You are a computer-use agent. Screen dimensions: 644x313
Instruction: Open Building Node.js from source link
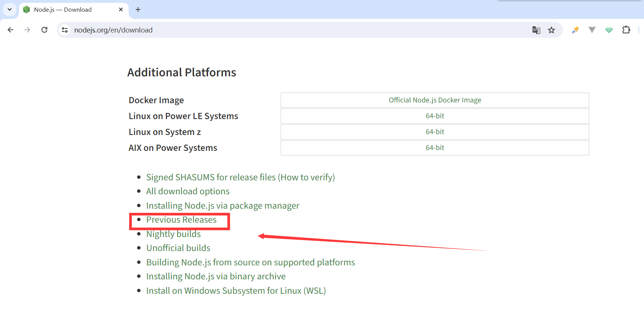[250, 262]
